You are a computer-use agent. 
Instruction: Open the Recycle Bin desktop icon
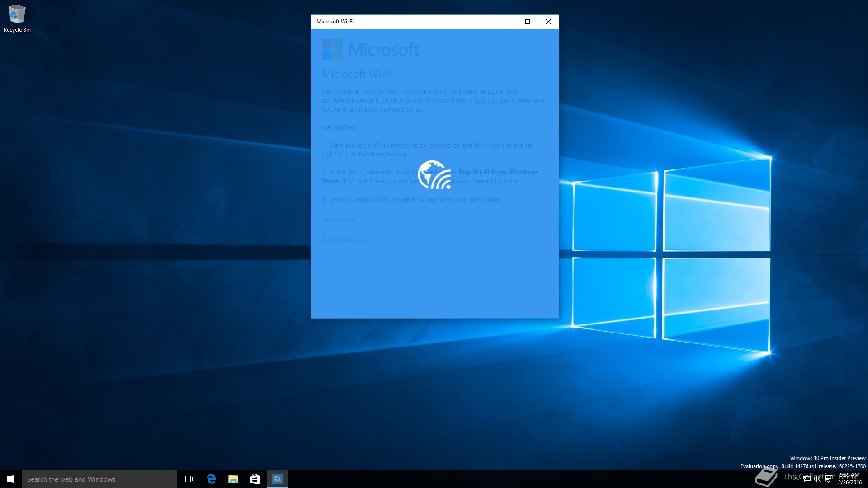[x=17, y=19]
